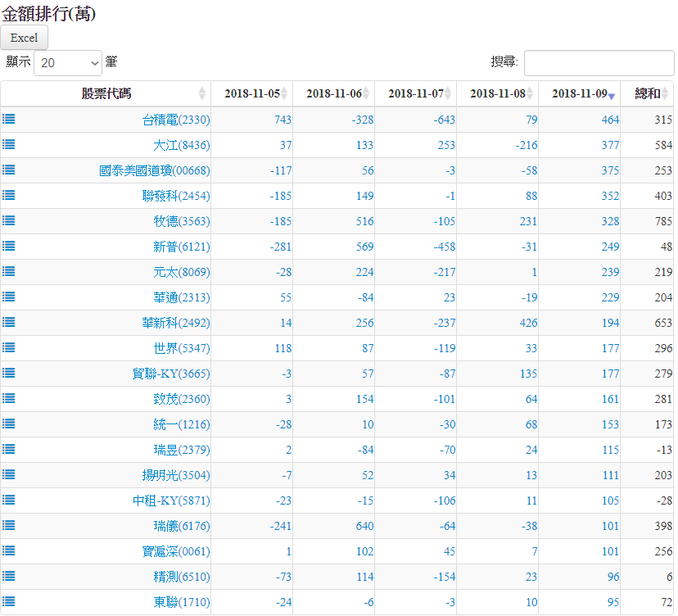
Task: Open the list icon for 聯發科(2454)
Action: (x=9, y=195)
